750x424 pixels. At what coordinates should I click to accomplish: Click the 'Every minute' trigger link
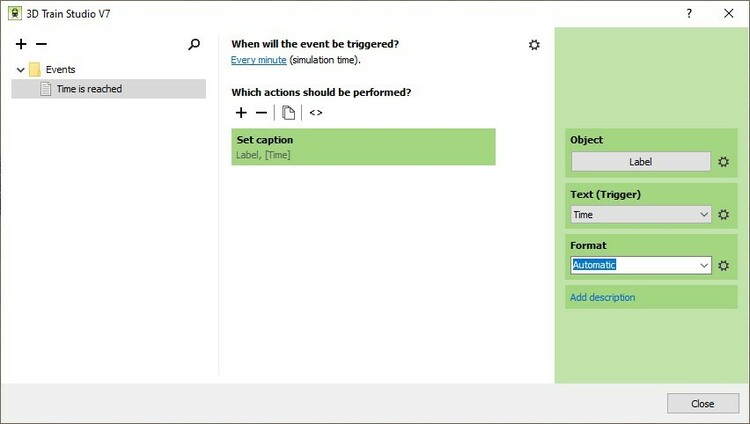click(x=259, y=61)
